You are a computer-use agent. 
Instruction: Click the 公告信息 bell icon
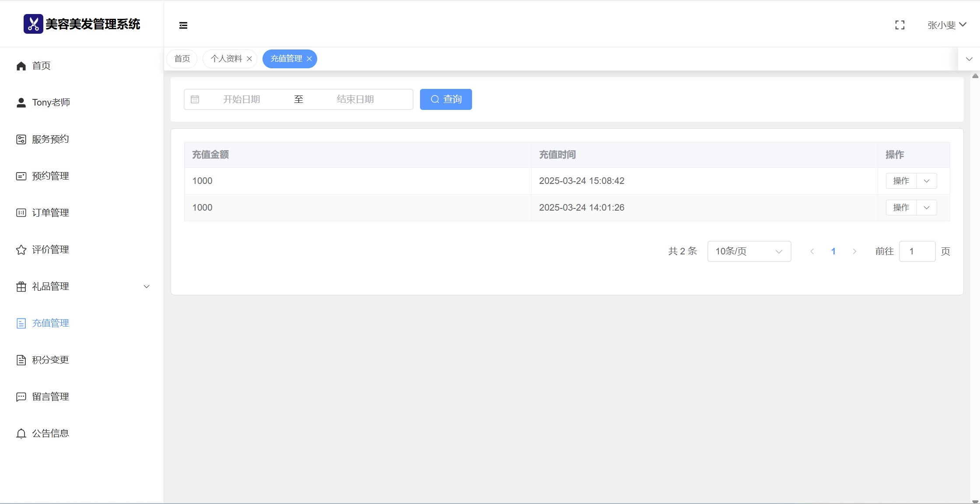(21, 434)
